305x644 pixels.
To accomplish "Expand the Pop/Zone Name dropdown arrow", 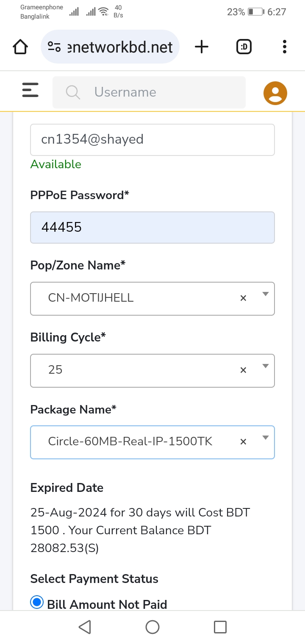I will point(266,294).
